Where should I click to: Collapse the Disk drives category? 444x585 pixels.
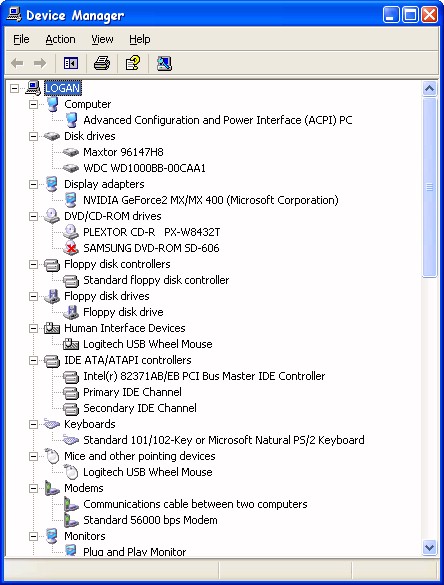click(33, 136)
